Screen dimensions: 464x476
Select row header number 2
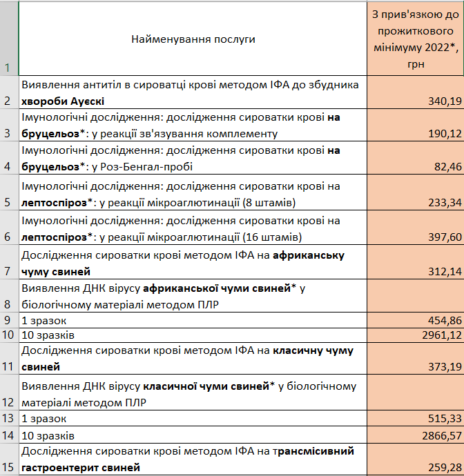(8, 93)
